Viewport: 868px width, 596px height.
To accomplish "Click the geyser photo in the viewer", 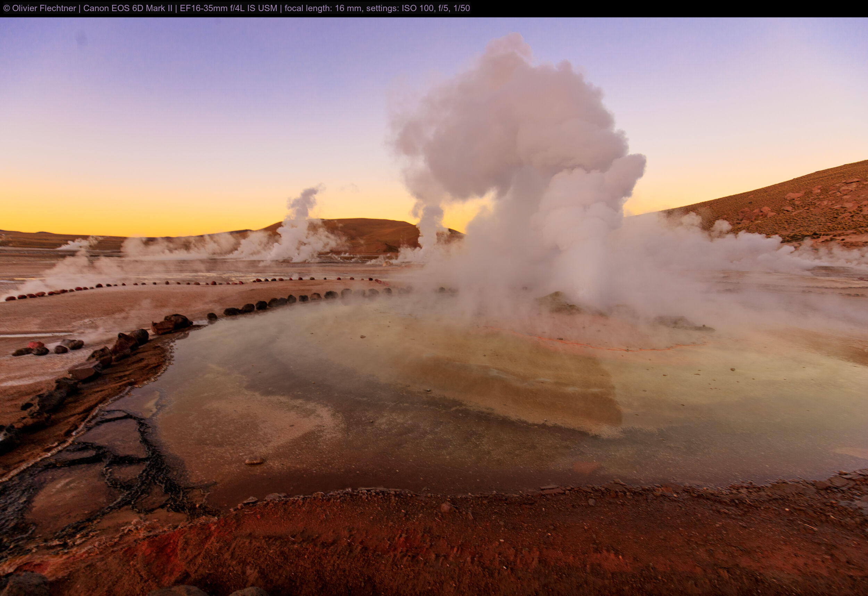I will (x=434, y=307).
